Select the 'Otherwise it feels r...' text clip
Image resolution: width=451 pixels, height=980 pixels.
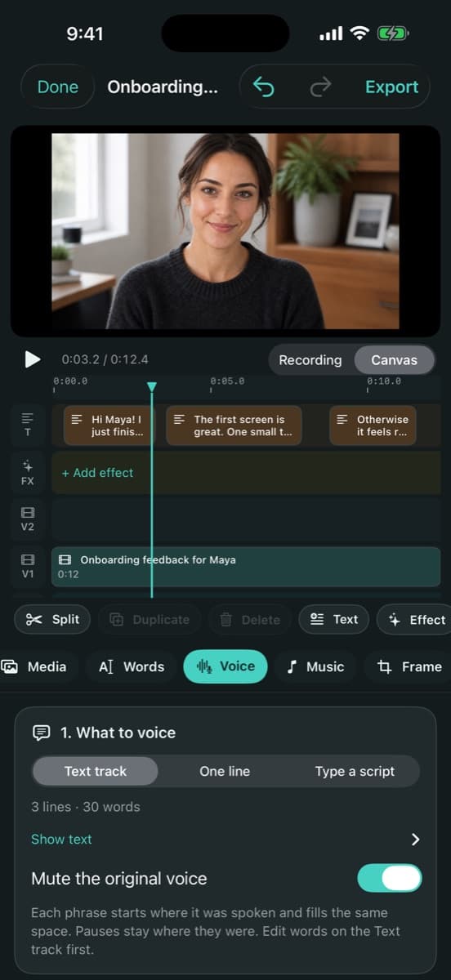[373, 425]
